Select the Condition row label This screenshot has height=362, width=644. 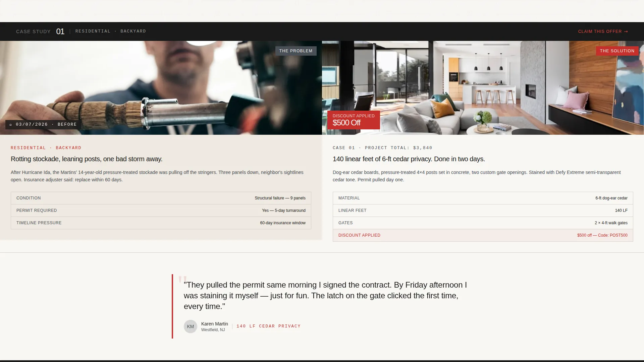[x=29, y=198]
